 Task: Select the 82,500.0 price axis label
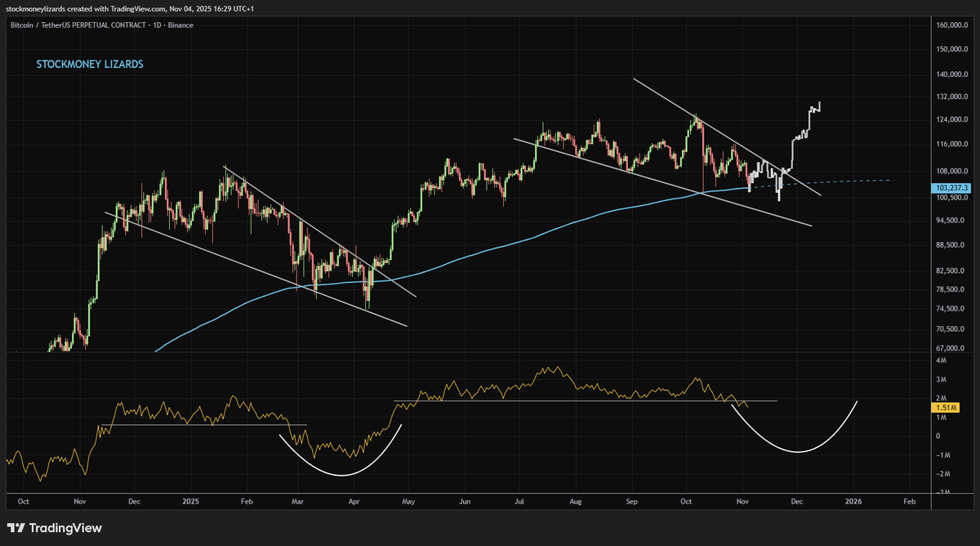952,271
